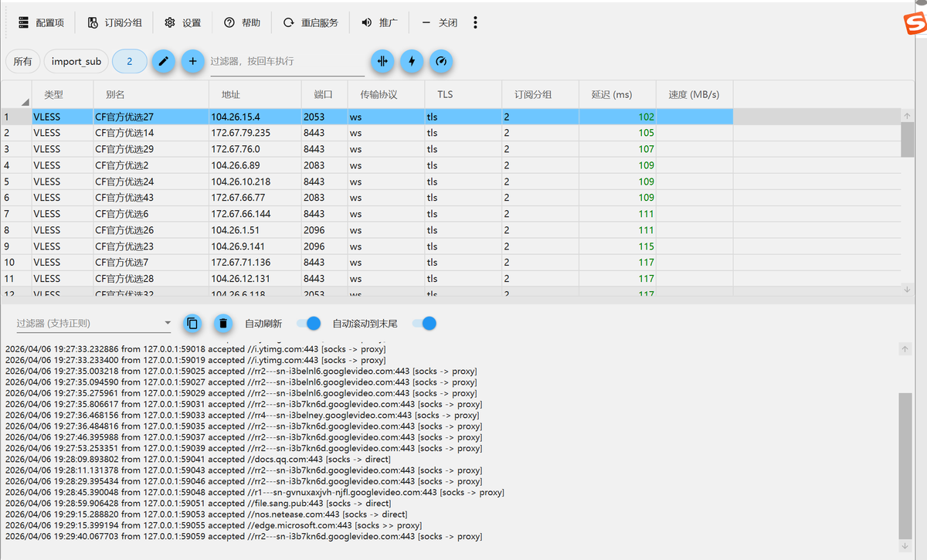927x560 pixels.
Task: Click the log line with nos.netease.com
Action: (x=206, y=514)
